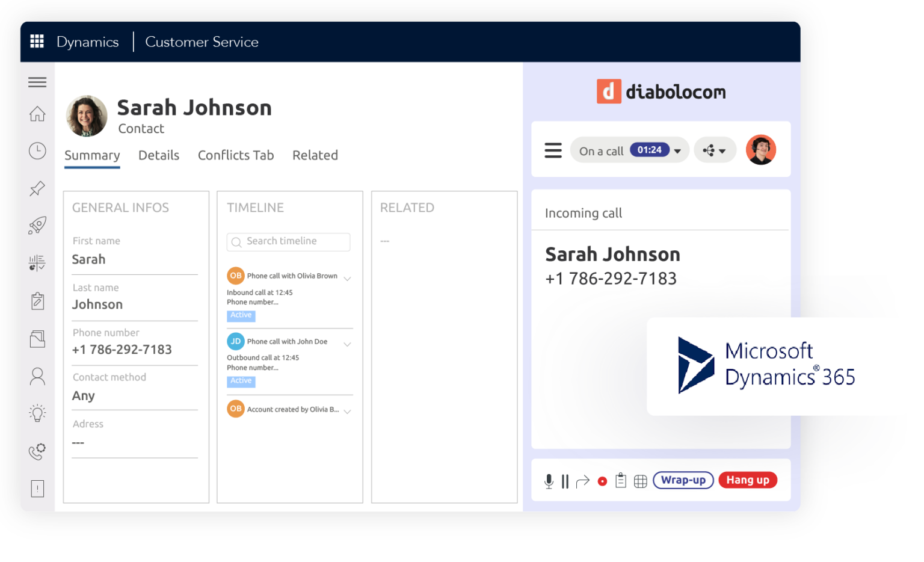Transfer the current call
Image resolution: width=924 pixels, height=562 pixels.
tap(582, 481)
